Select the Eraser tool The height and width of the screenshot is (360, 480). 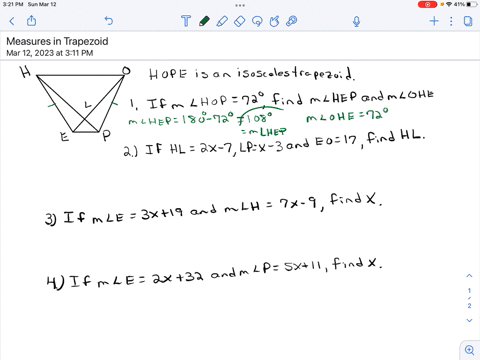(x=240, y=21)
